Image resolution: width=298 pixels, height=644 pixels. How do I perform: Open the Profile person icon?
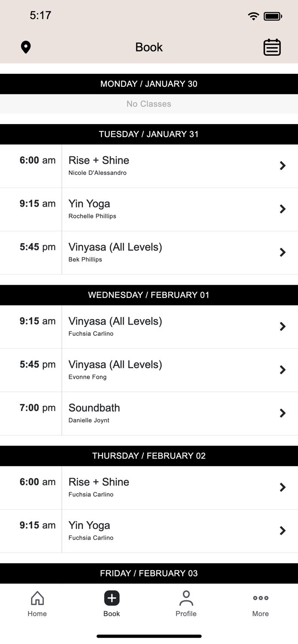186,598
